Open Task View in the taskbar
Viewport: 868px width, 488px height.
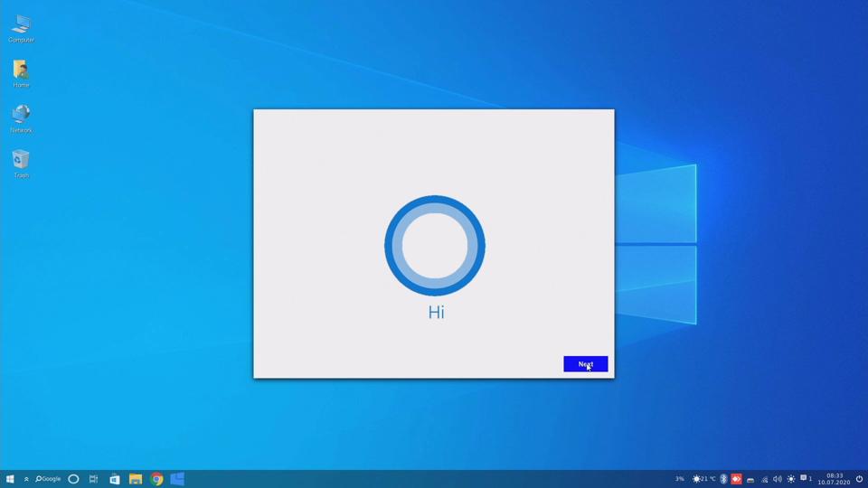[93, 479]
